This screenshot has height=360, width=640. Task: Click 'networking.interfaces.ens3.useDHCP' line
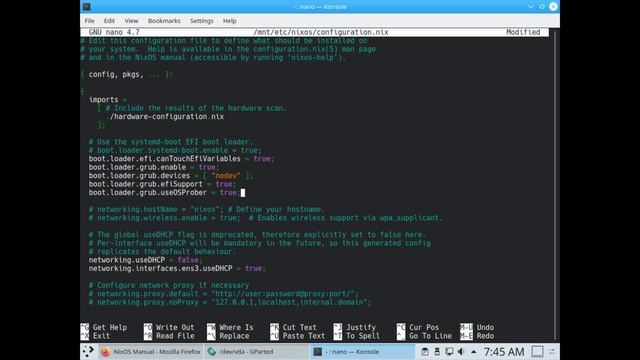point(177,269)
